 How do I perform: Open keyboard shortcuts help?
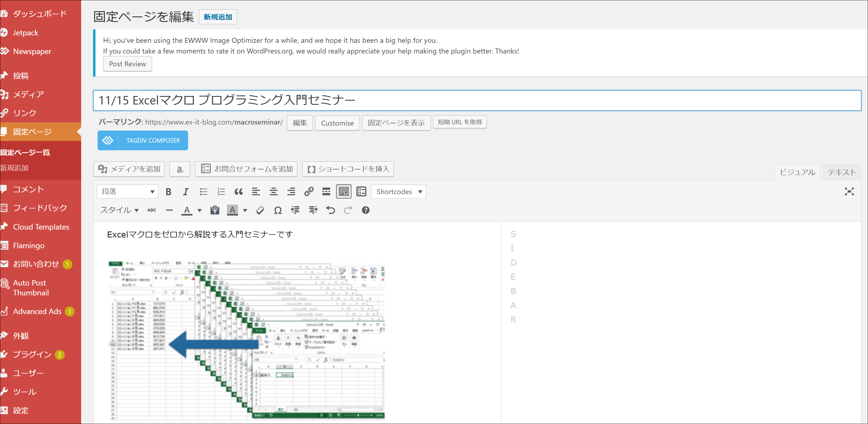(x=366, y=210)
